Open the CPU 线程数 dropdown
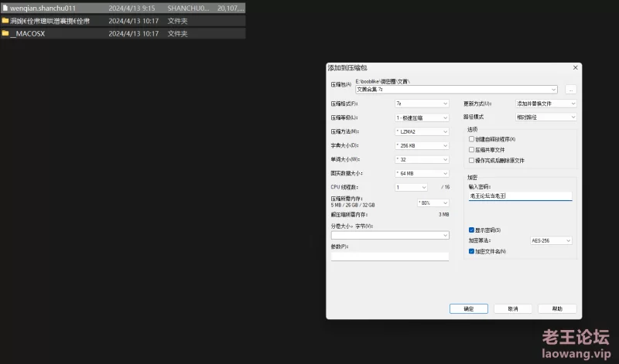619x364 pixels. (x=411, y=187)
